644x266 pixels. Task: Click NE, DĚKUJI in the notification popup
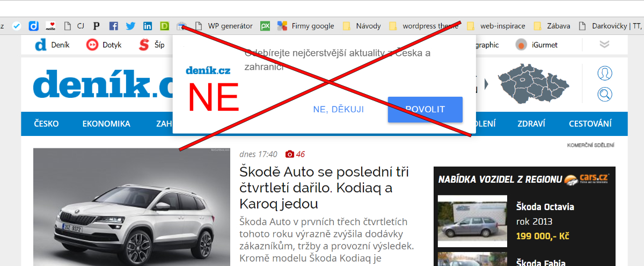coord(339,109)
